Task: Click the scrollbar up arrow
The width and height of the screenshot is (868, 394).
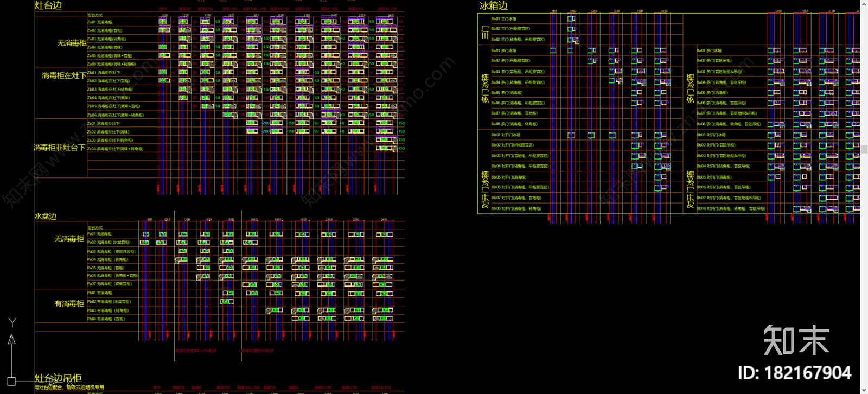Action: [864, 3]
